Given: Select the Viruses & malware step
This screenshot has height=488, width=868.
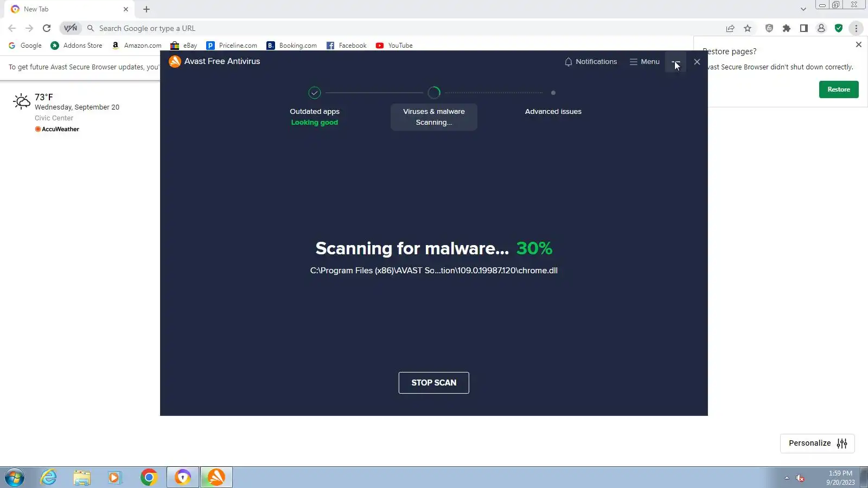Looking at the screenshot, I should pos(433,117).
